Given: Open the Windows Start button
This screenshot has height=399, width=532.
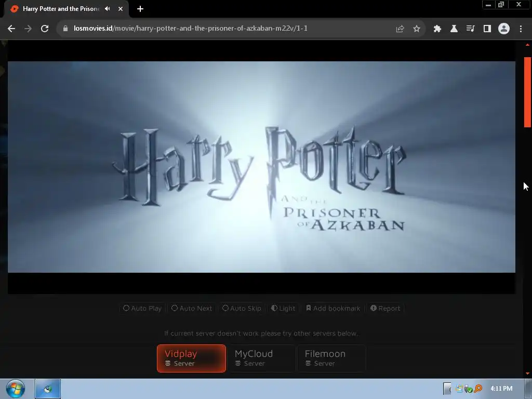Looking at the screenshot, I should [15, 389].
